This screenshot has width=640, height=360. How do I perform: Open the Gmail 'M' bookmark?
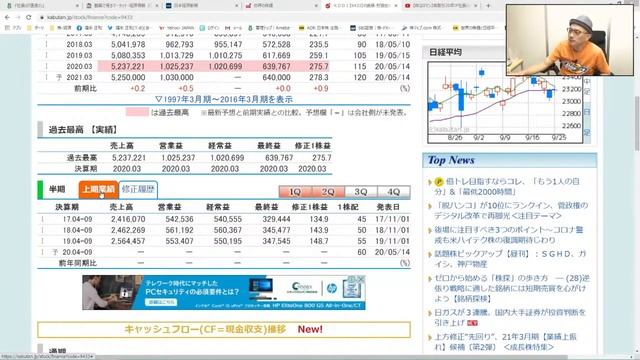232,28
